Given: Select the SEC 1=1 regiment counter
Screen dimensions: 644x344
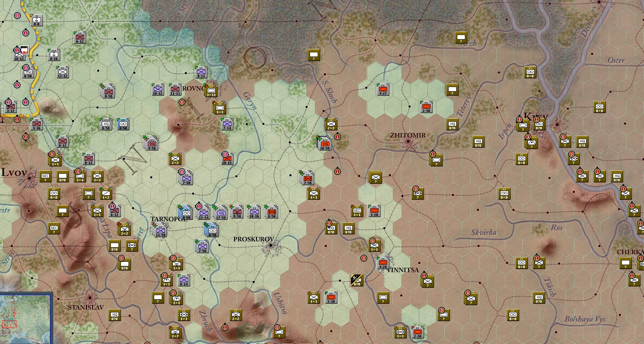Looking at the screenshot, I should tap(357, 211).
